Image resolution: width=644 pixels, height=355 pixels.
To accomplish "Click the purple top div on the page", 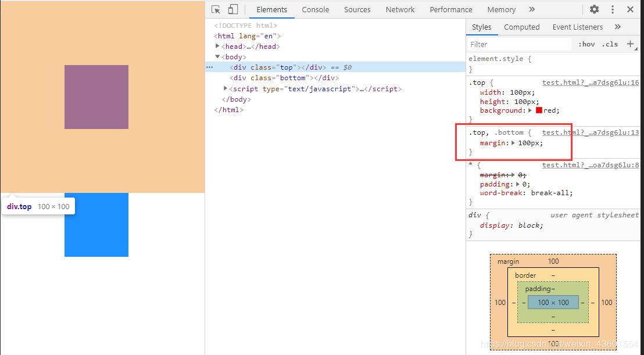I will click(96, 97).
